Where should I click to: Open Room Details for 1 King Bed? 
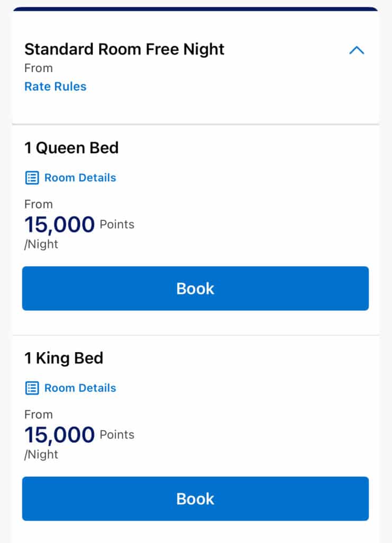pyautogui.click(x=81, y=388)
